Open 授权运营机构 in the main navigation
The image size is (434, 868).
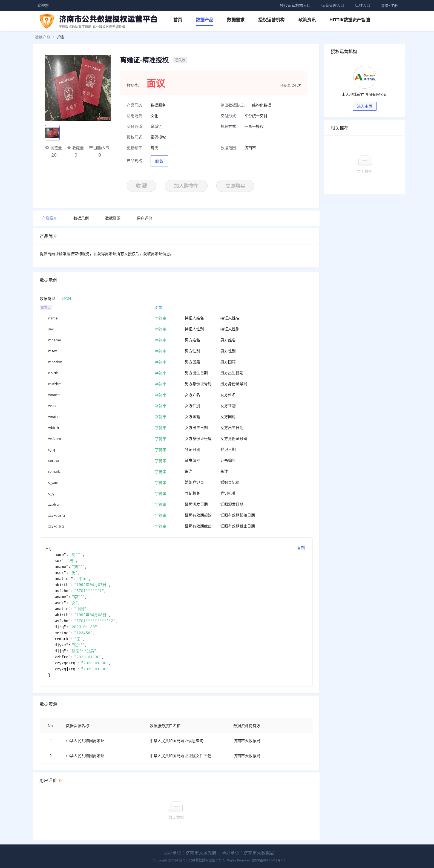pos(271,20)
